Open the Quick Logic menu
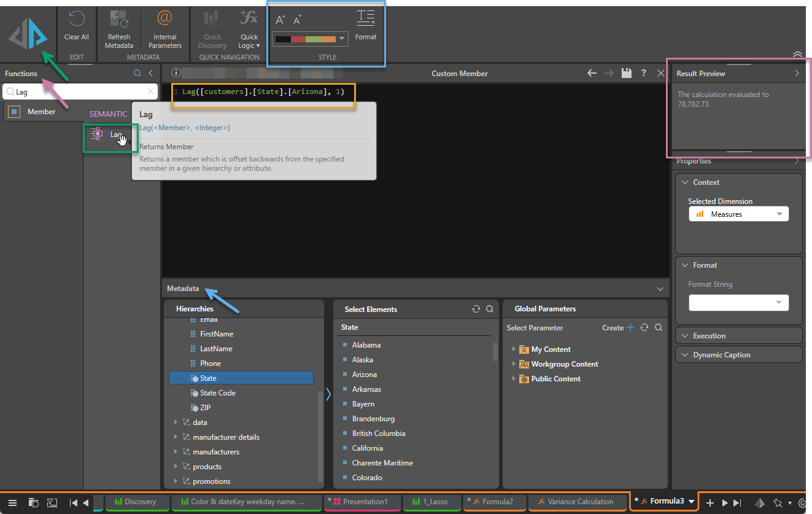812x514 pixels. coord(249,29)
